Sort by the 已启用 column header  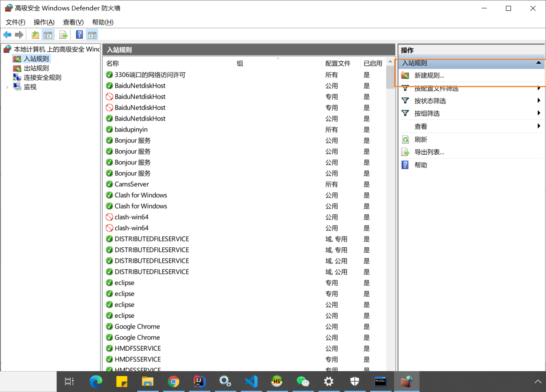tap(373, 63)
